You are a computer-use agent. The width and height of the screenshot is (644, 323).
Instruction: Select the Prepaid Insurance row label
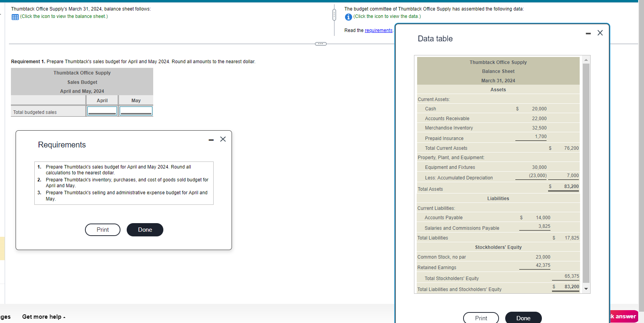[444, 138]
